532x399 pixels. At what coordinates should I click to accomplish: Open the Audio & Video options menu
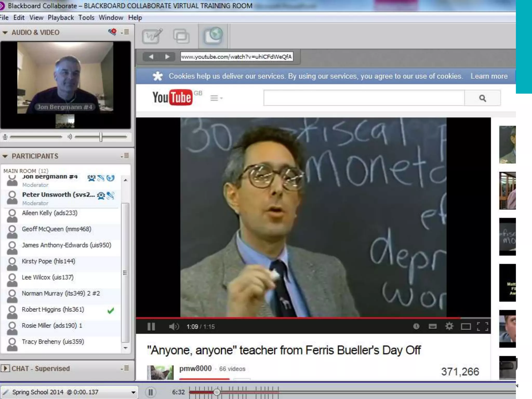click(126, 32)
